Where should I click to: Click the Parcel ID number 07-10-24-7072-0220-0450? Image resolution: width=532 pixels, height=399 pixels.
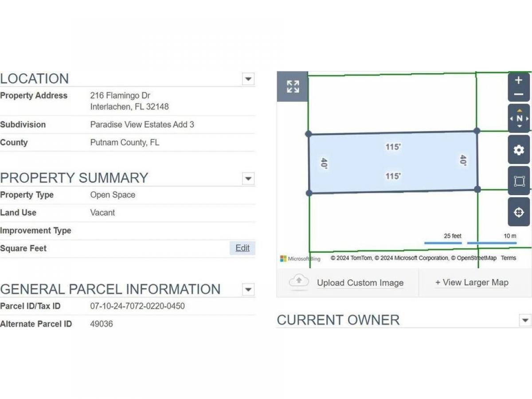pos(137,306)
